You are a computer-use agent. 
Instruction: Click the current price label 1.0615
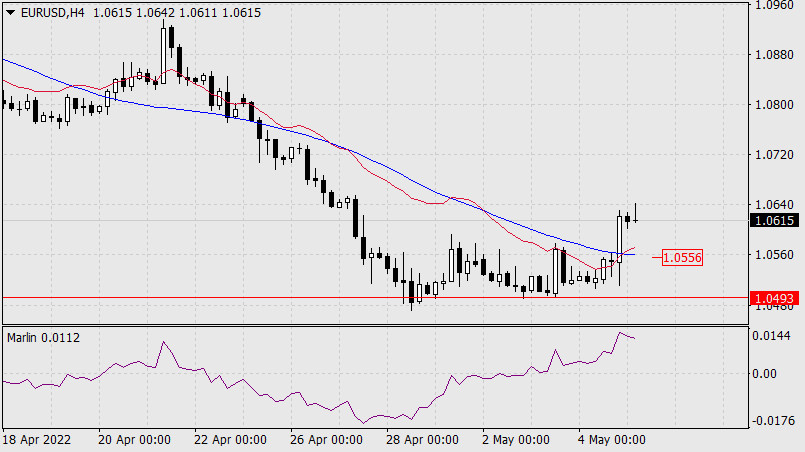tap(774, 220)
